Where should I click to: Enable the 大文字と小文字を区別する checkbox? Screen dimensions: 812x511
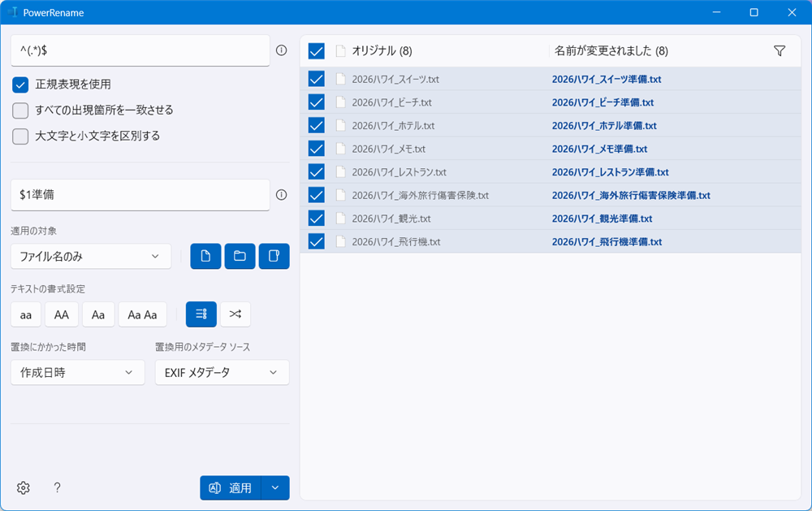tap(19, 136)
